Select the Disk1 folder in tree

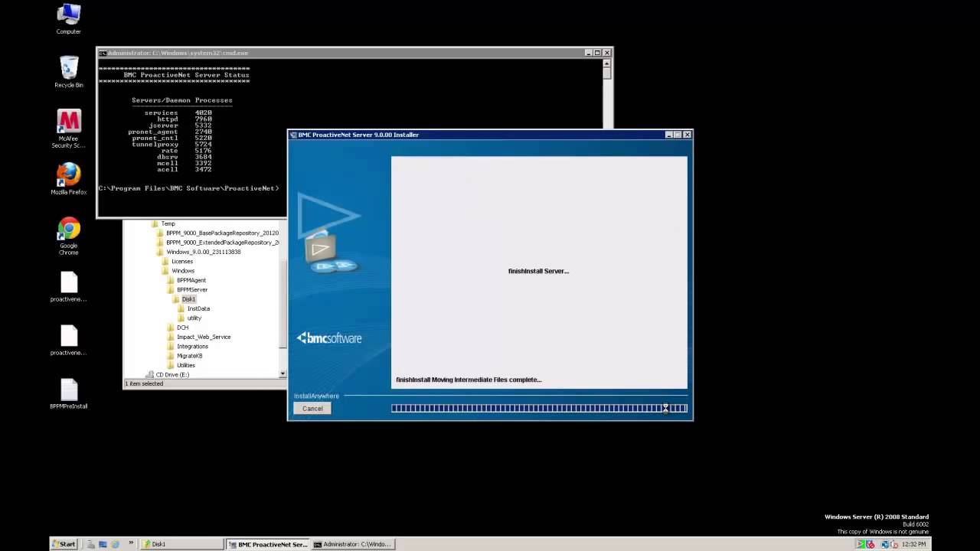(184, 299)
